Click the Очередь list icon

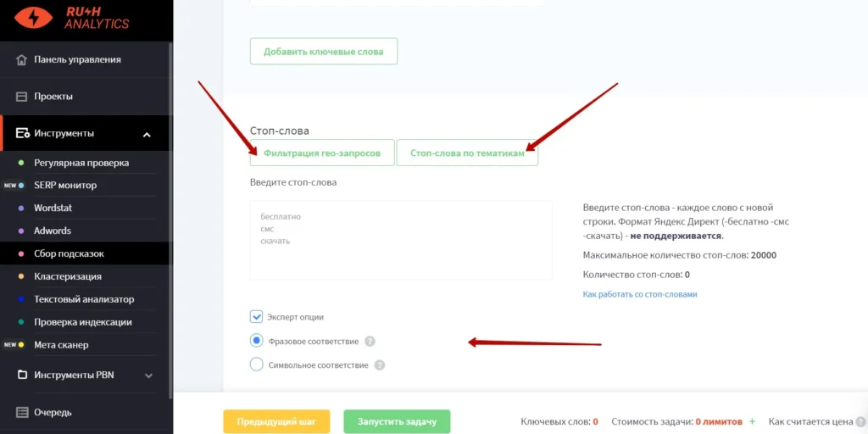[21, 413]
